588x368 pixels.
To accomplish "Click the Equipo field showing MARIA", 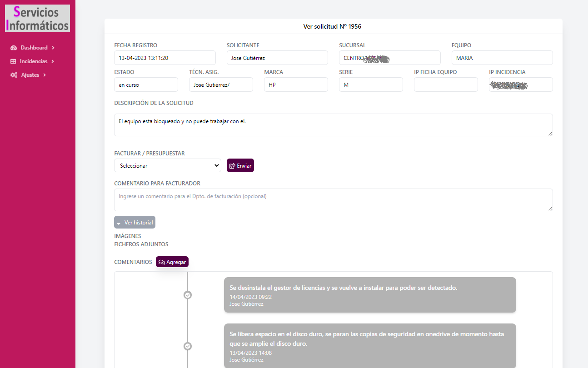I will click(x=502, y=58).
